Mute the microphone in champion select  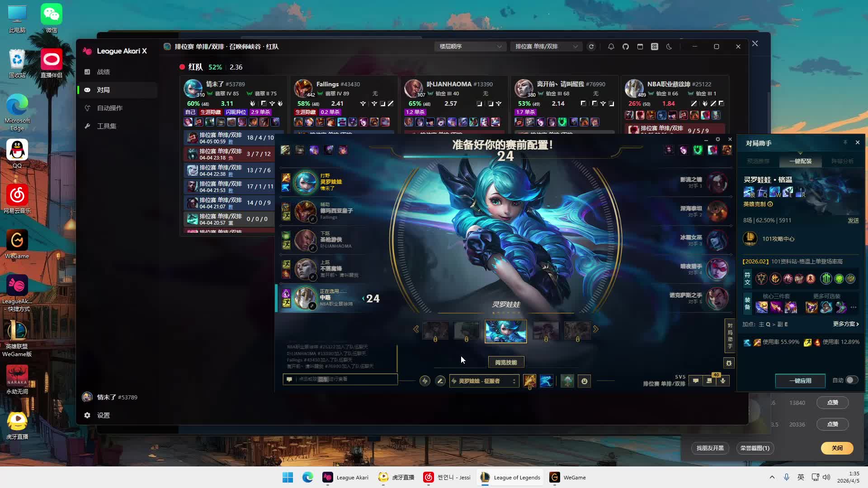[x=723, y=381]
